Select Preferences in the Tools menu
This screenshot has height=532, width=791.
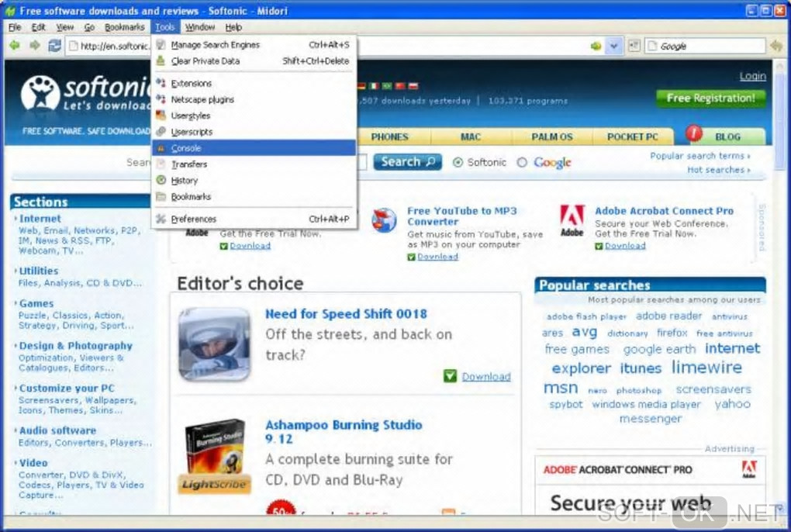click(x=254, y=219)
